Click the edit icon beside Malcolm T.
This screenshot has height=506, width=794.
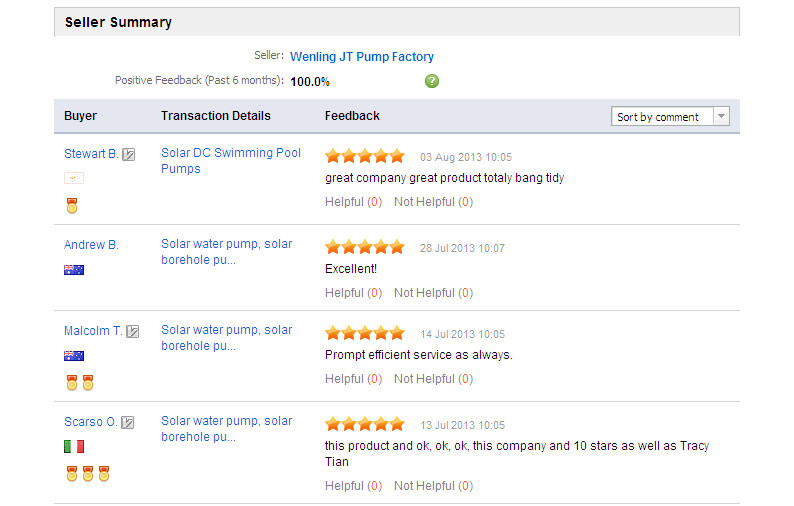(133, 332)
